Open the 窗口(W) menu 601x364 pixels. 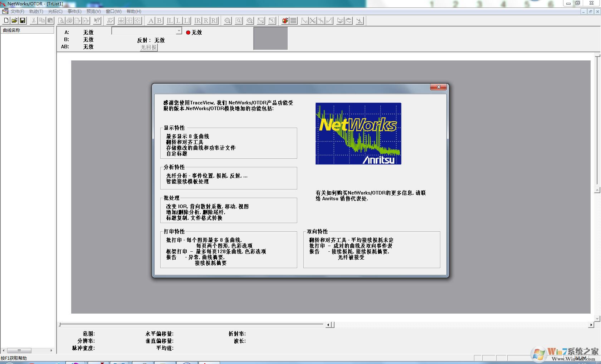[113, 11]
